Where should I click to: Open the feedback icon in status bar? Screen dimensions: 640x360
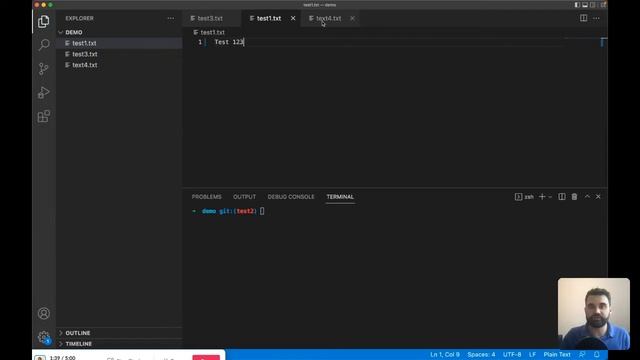[582, 355]
